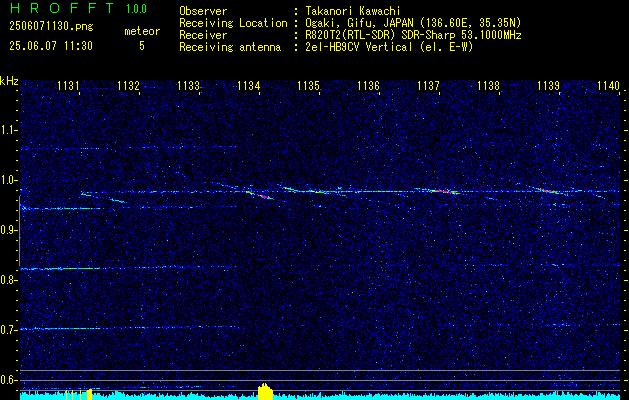Click frequency axis label 0.8
Image resolution: width=629 pixels, height=400 pixels.
pos(8,280)
